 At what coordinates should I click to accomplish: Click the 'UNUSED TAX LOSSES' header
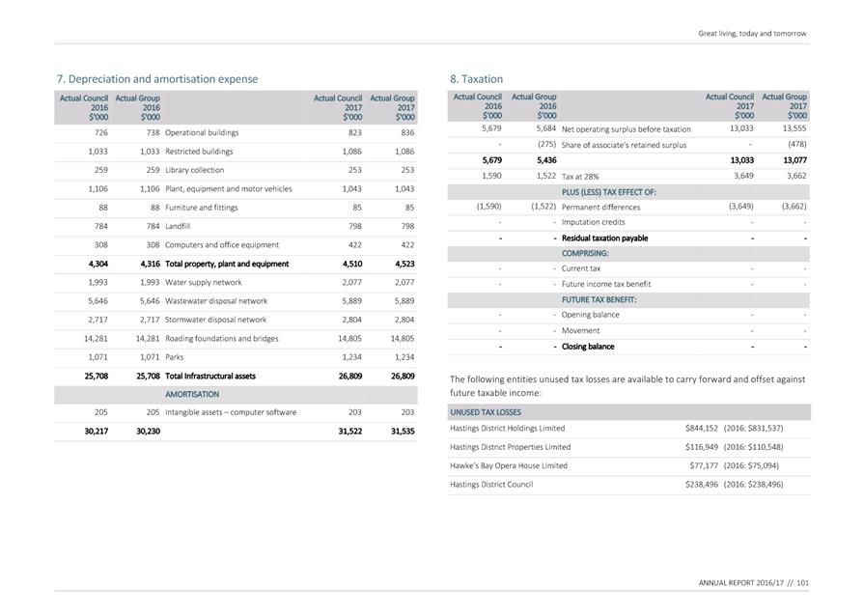[x=486, y=412]
